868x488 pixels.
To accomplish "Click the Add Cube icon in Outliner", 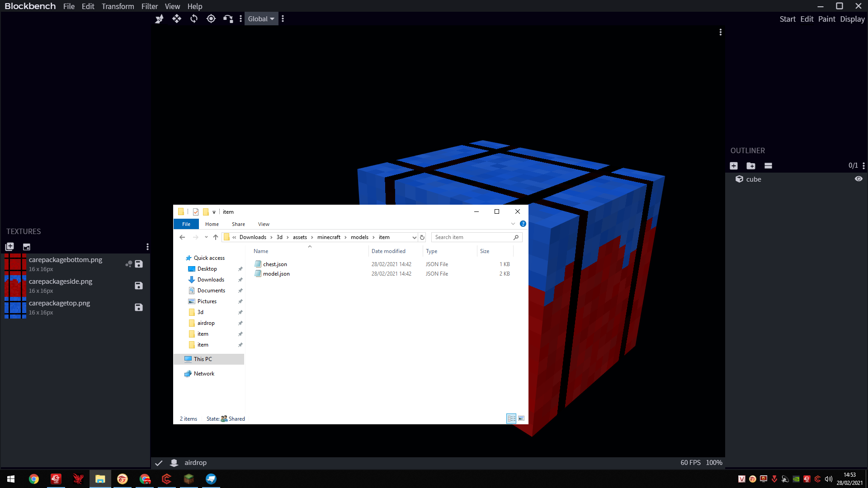I will point(734,166).
